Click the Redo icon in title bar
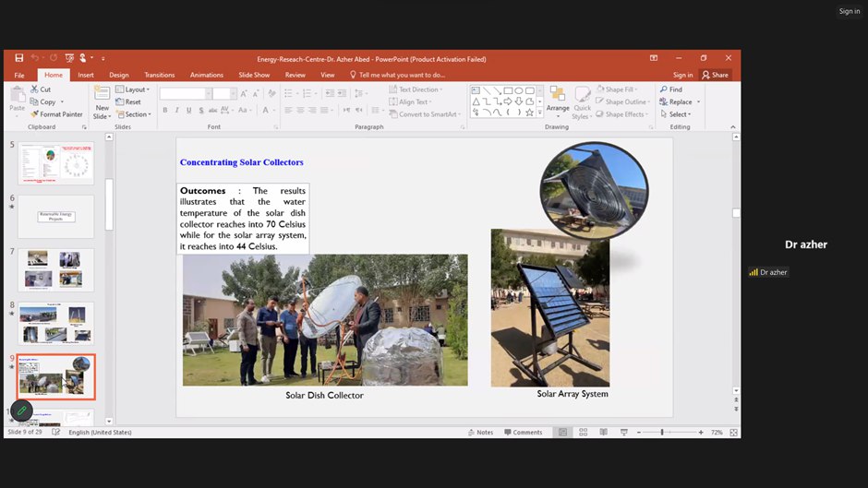Image resolution: width=868 pixels, height=488 pixels. (x=54, y=57)
